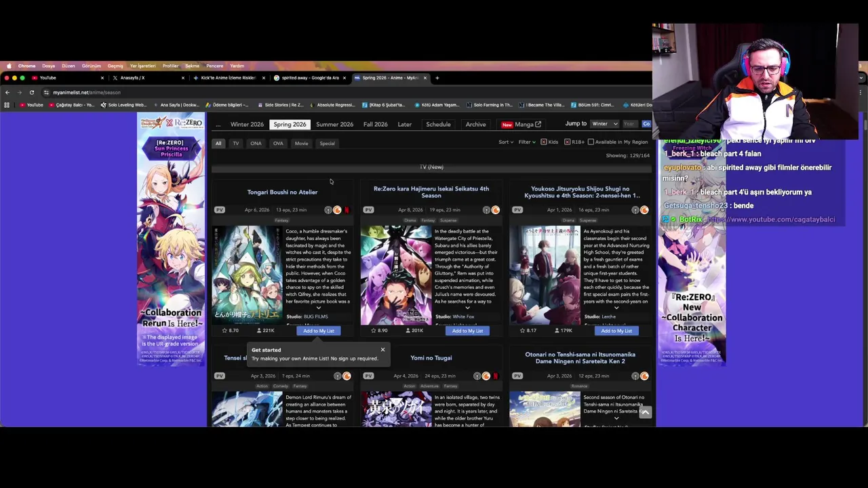Toggle the R18+ filter checkbox
Image resolution: width=868 pixels, height=488 pixels.
567,142
